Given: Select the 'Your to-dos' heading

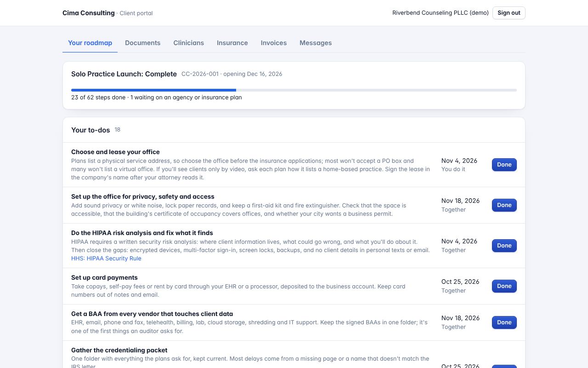Looking at the screenshot, I should [x=90, y=130].
